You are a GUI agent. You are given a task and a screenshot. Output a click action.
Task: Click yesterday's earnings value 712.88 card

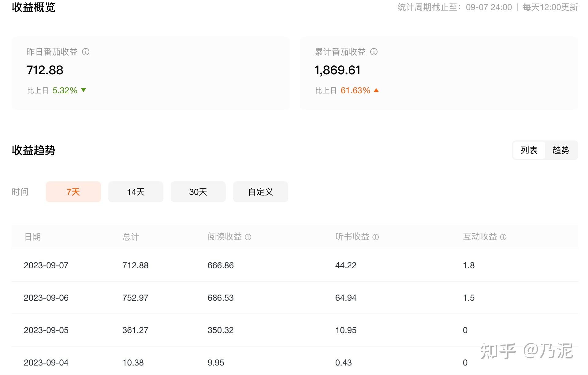pyautogui.click(x=45, y=70)
